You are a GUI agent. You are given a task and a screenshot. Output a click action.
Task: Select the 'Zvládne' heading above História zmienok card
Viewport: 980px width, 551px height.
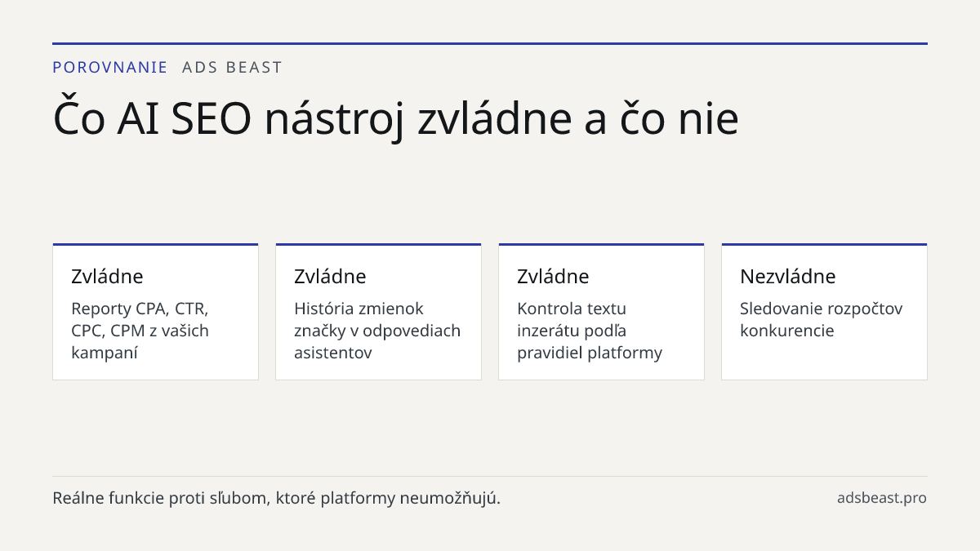click(x=330, y=276)
